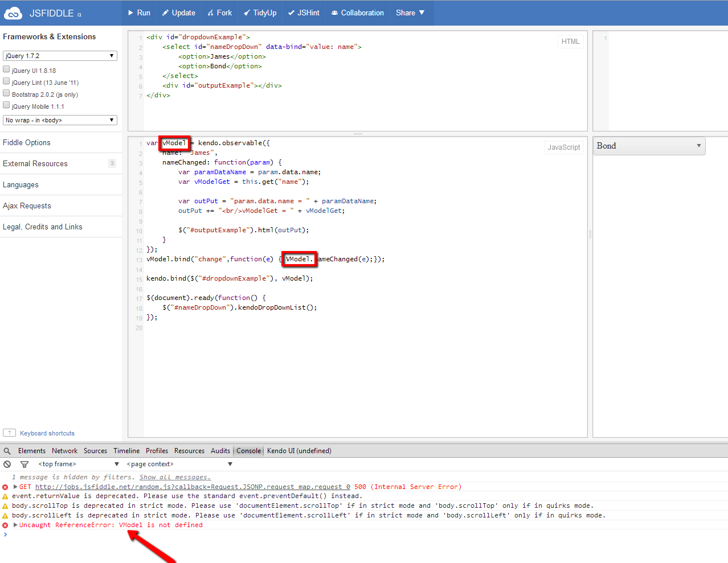Switch to the Network tab

pyautogui.click(x=65, y=451)
